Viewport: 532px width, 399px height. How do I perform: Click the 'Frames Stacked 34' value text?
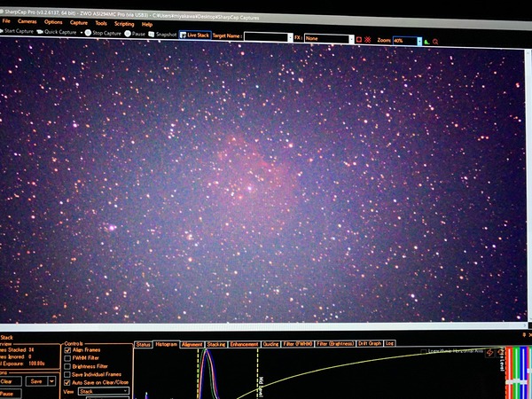tap(17, 350)
